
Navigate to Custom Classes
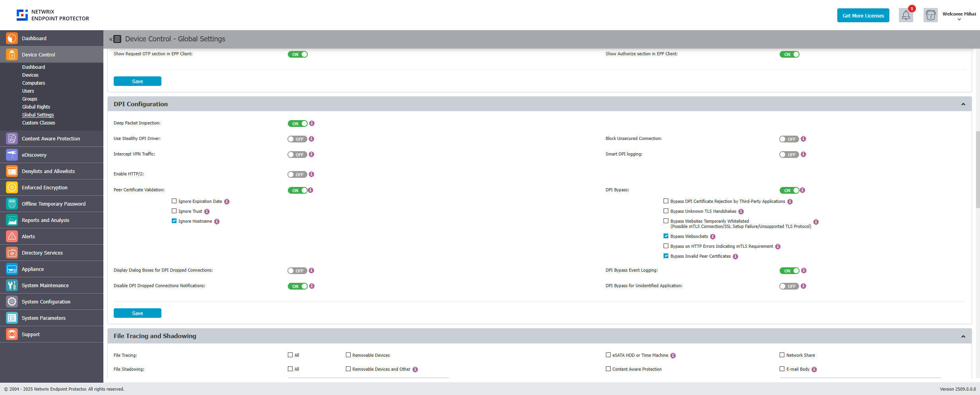pos(39,123)
